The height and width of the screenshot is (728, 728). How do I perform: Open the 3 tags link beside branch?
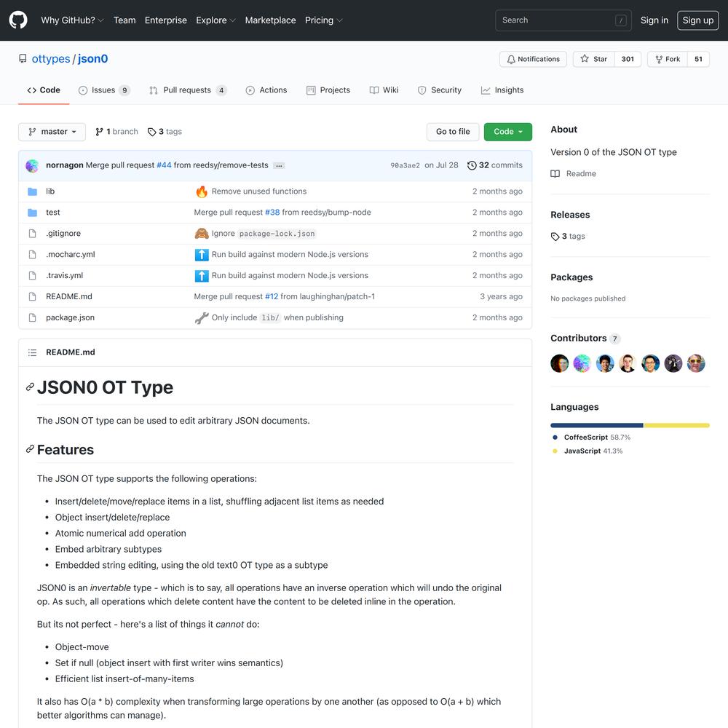[x=165, y=132]
